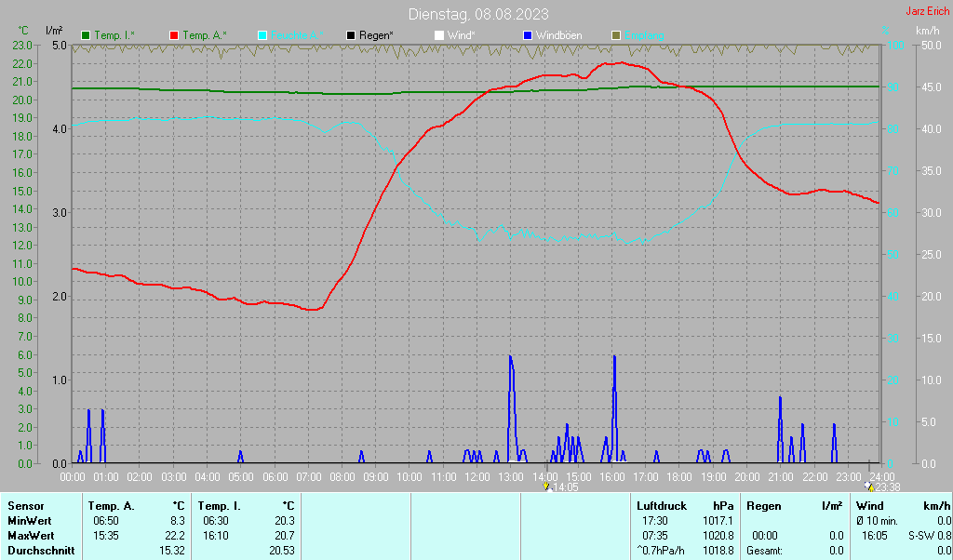Click the chart title Dienstag, 08.08.2023

478,14
